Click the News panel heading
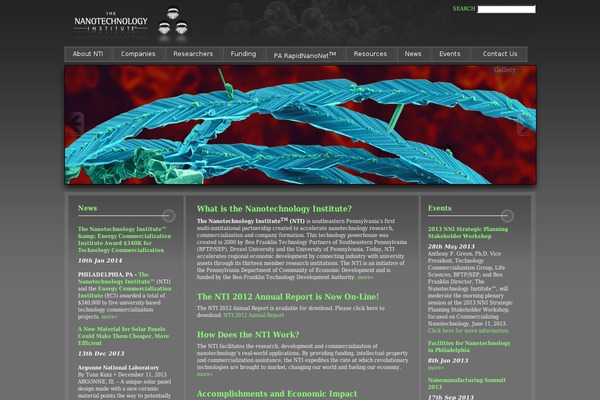 tap(87, 208)
